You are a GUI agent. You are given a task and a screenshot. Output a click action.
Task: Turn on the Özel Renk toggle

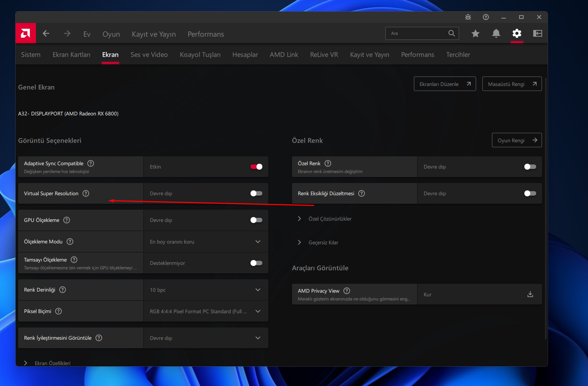530,167
